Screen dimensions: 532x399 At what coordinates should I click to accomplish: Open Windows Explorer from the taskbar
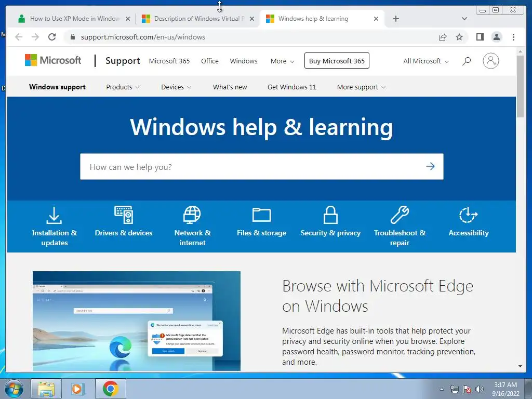click(46, 389)
